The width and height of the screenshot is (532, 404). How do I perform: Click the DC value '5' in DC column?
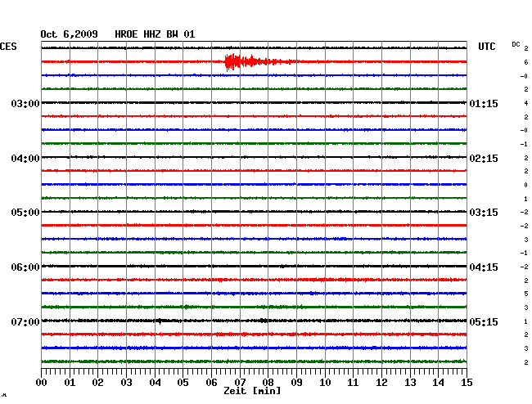pyautogui.click(x=526, y=294)
